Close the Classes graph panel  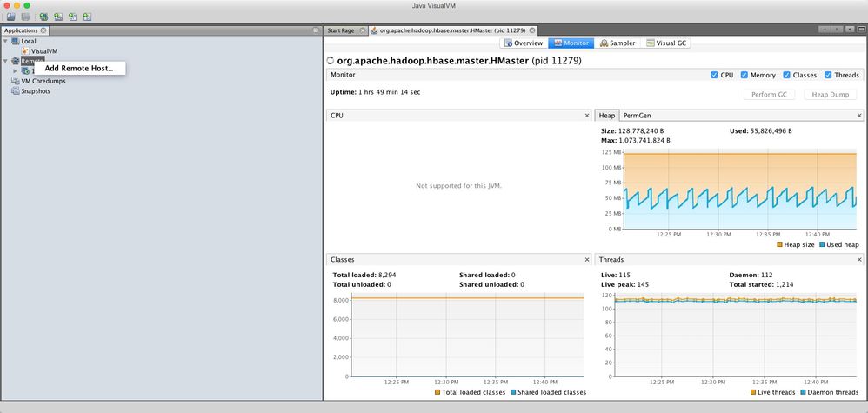coord(587,260)
